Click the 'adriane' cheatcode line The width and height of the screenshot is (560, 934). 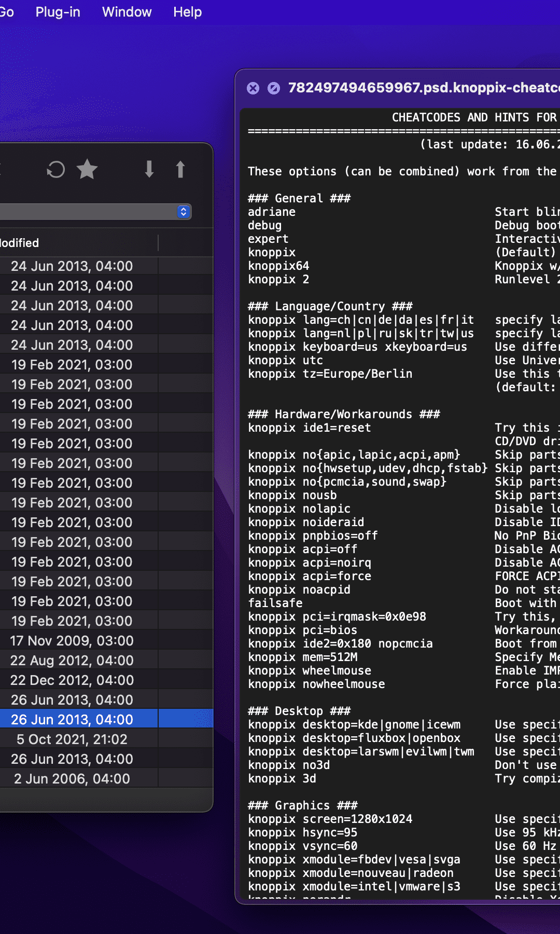pos(272,212)
